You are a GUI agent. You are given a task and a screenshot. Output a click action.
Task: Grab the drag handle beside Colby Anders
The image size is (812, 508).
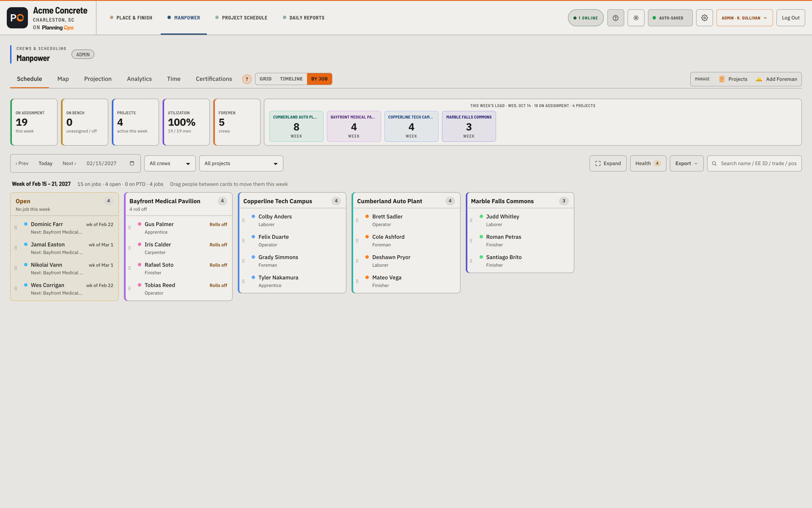coord(243,220)
